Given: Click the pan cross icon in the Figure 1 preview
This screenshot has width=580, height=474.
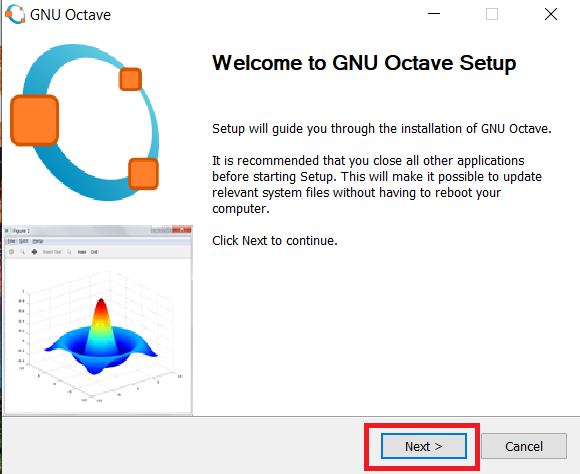Looking at the screenshot, I should pos(34,252).
